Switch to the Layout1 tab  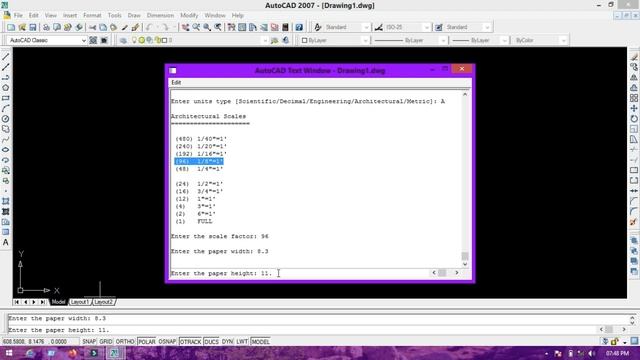79,302
